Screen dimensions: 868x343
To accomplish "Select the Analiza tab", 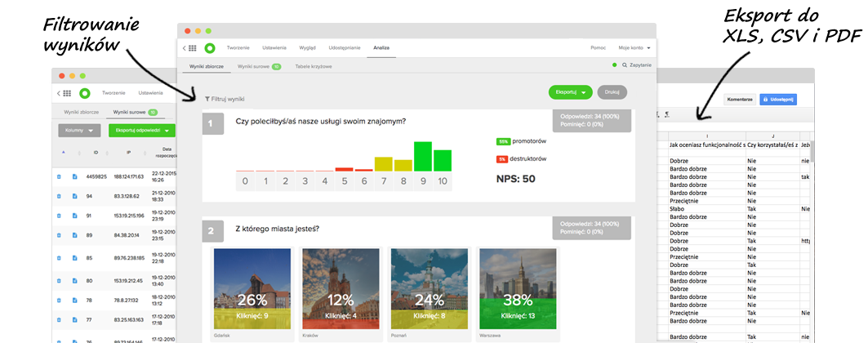I will [x=381, y=48].
